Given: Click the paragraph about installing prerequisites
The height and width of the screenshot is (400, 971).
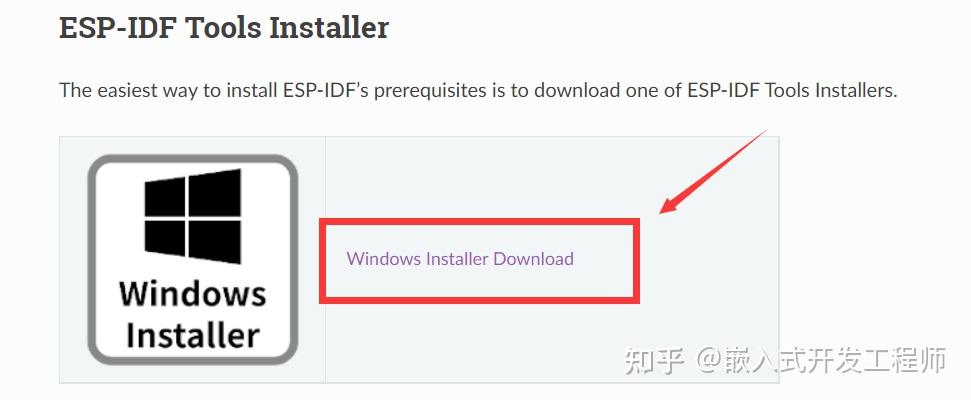Looking at the screenshot, I should (x=478, y=90).
